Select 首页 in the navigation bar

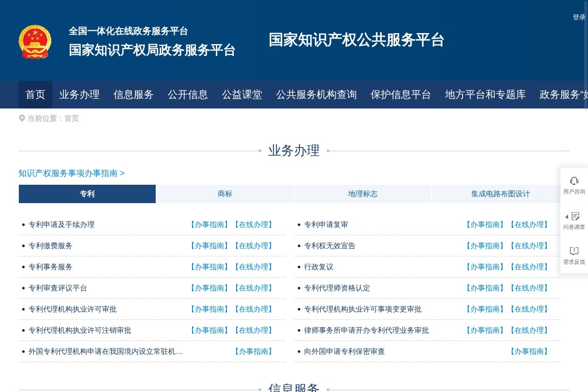[35, 95]
